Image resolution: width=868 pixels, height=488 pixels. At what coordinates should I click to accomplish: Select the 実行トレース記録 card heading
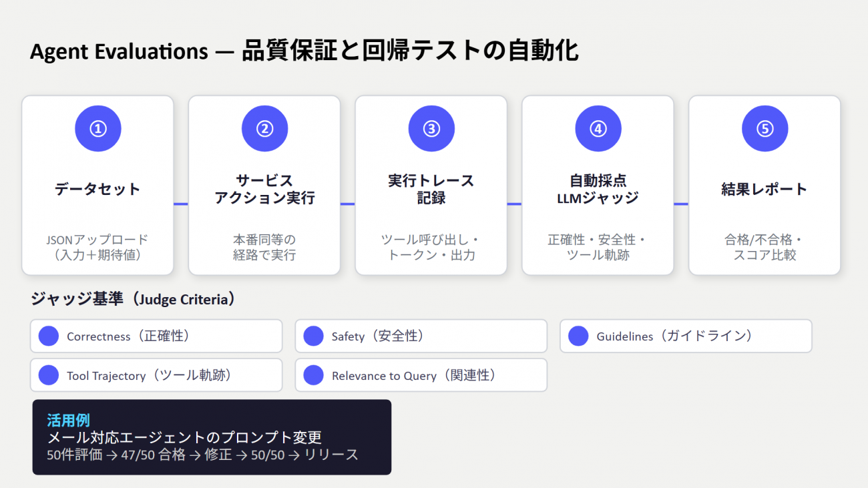pos(431,189)
